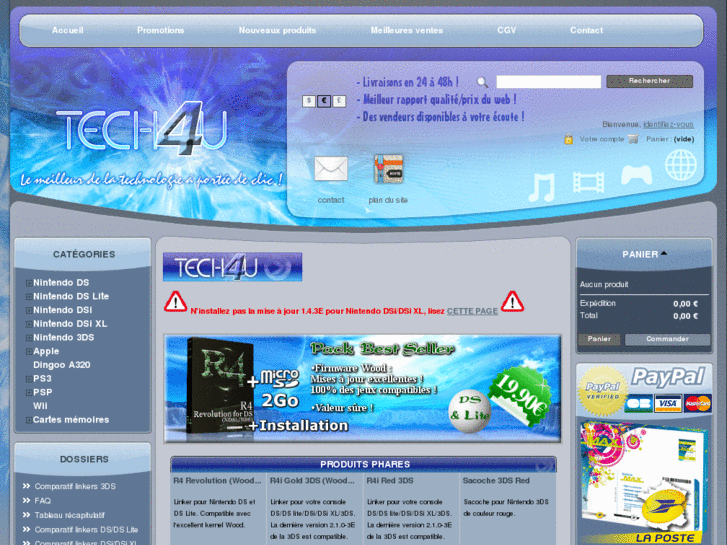Click the music note icon
Viewport: 727px width, 545px height.
542,187
